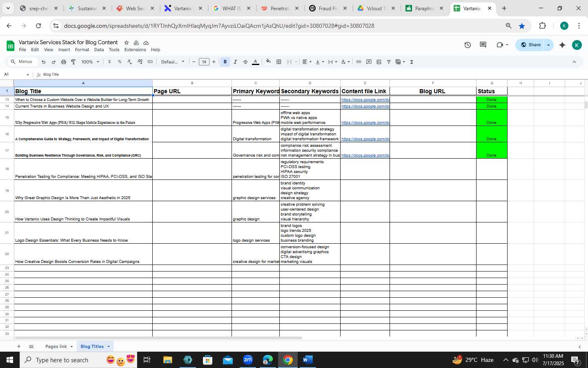Image resolution: width=588 pixels, height=368 pixels.
Task: Open Blog Titles tab dropdown arrow
Action: click(x=109, y=347)
